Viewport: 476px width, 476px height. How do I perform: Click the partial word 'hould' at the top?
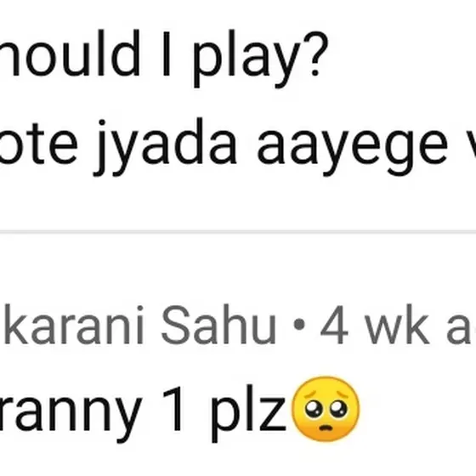[x=70, y=53]
